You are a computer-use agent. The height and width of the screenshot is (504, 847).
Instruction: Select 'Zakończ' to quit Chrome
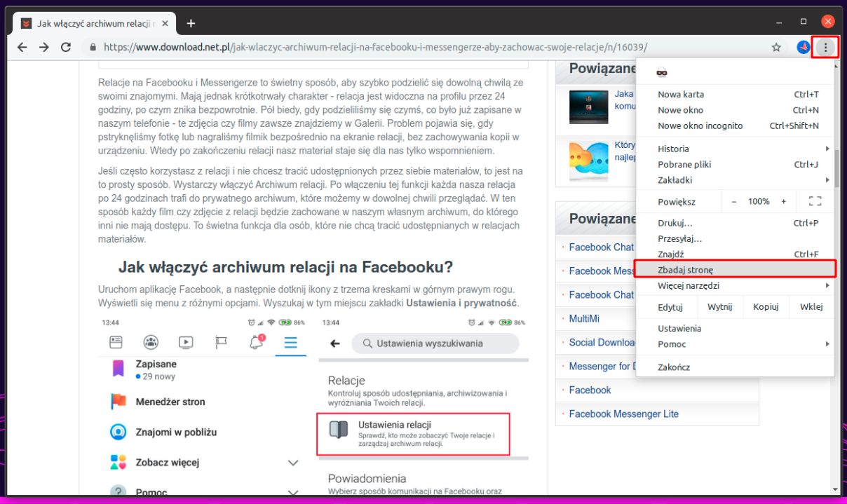click(x=735, y=367)
